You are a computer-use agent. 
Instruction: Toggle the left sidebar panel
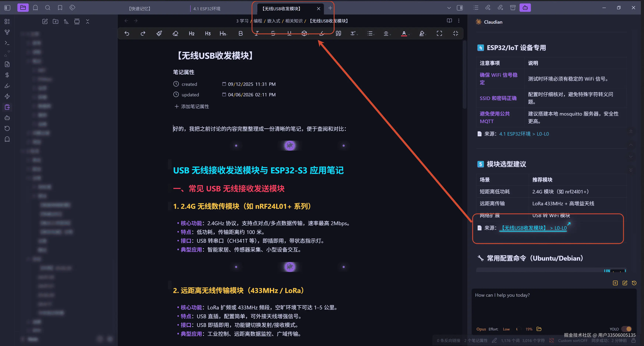point(8,8)
